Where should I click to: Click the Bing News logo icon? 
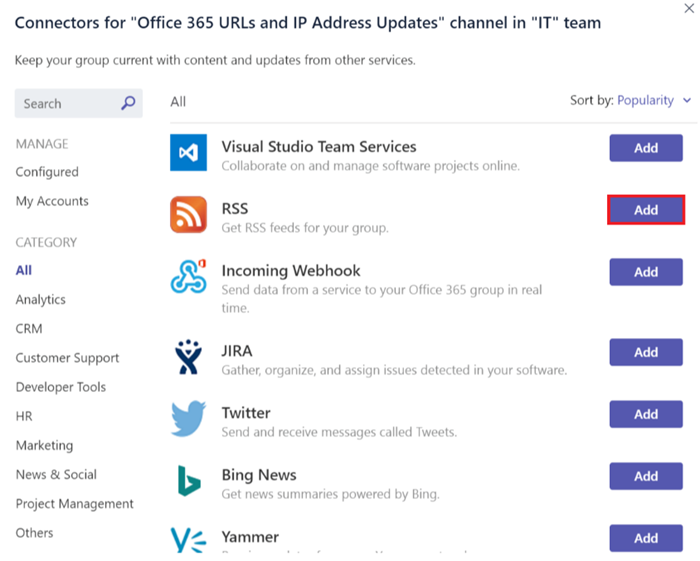pyautogui.click(x=189, y=481)
